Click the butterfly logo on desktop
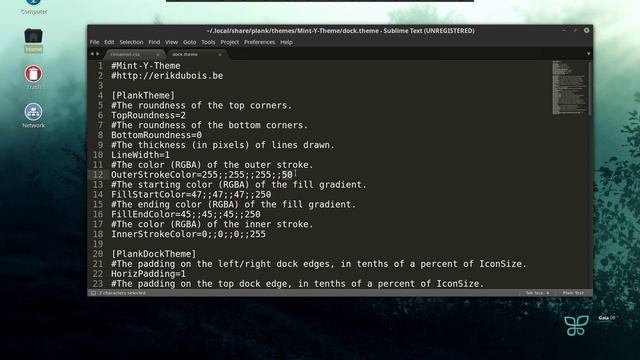This screenshot has height=360, width=640. 576,325
